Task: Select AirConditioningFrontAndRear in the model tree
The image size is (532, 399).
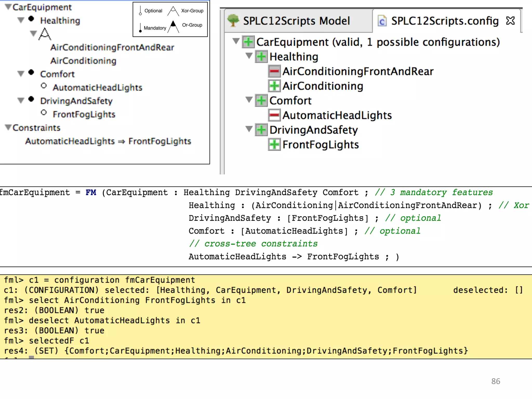Action: coord(112,47)
